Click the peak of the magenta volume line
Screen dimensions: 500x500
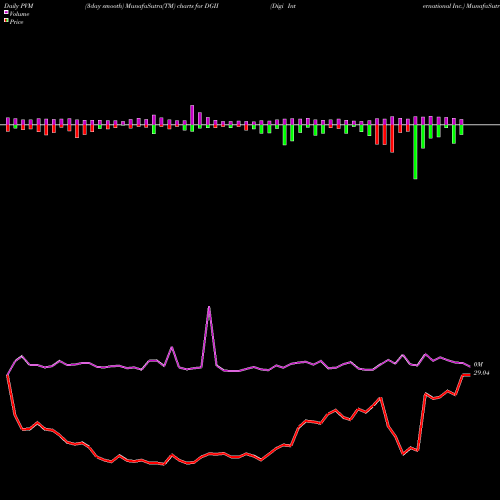click(x=209, y=307)
